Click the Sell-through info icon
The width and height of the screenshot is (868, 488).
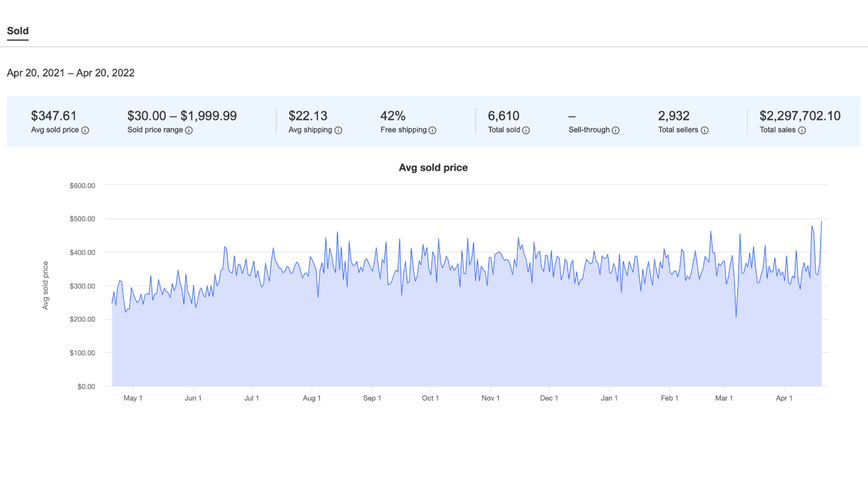click(615, 130)
